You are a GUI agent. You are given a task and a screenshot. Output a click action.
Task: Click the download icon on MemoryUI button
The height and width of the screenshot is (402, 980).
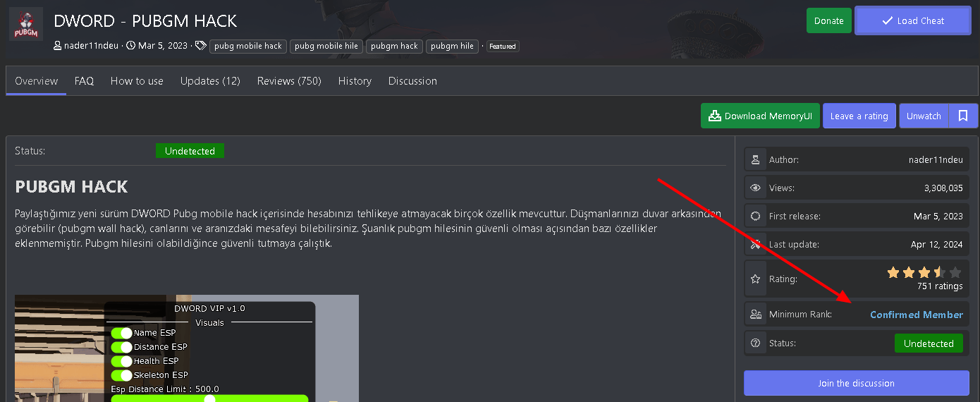coord(715,116)
